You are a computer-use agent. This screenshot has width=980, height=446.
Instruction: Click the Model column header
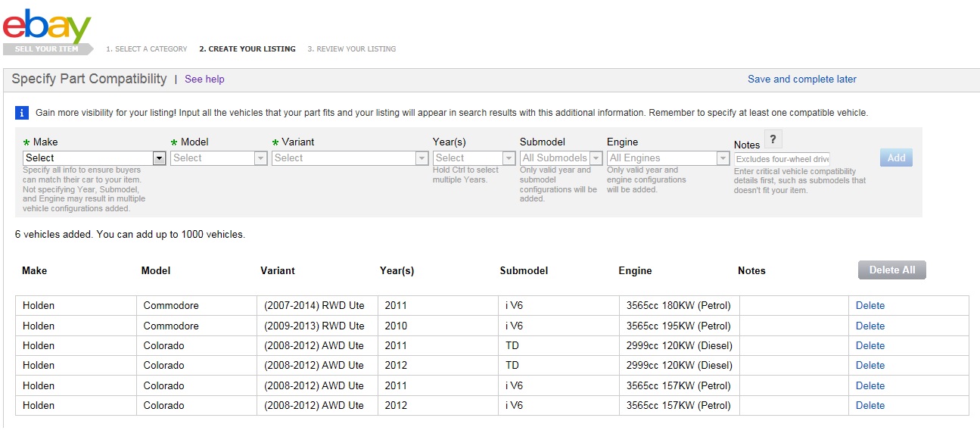point(156,270)
